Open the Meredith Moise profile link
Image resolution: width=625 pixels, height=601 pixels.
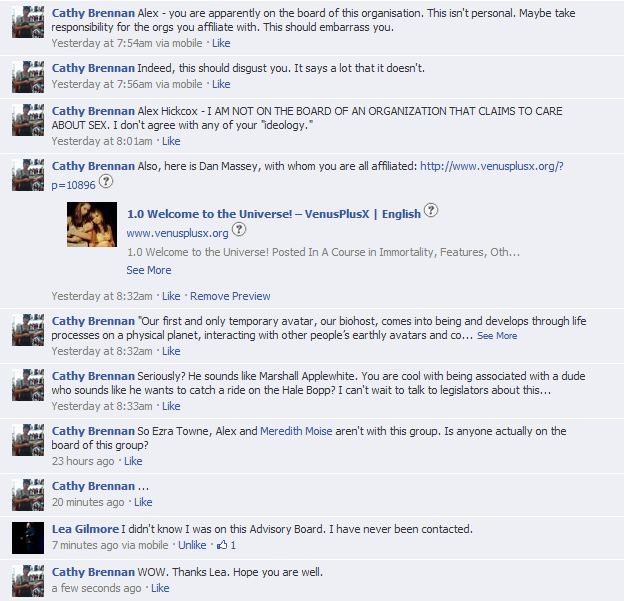coord(296,431)
